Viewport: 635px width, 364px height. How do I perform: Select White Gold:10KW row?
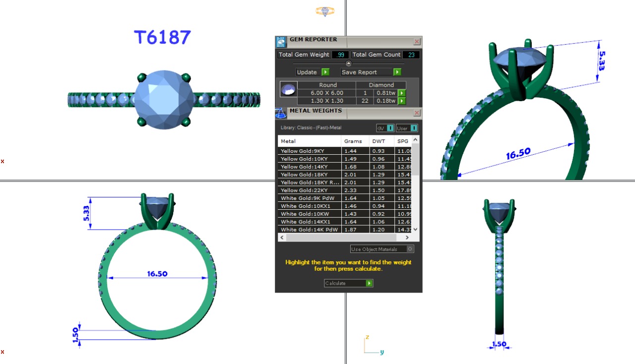[x=309, y=214]
